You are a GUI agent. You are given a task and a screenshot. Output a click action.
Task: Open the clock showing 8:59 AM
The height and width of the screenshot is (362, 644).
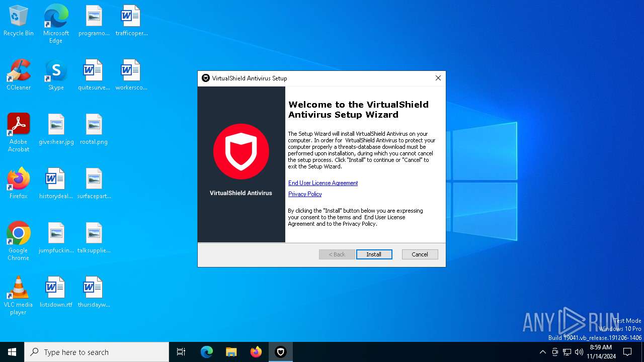pos(601,352)
